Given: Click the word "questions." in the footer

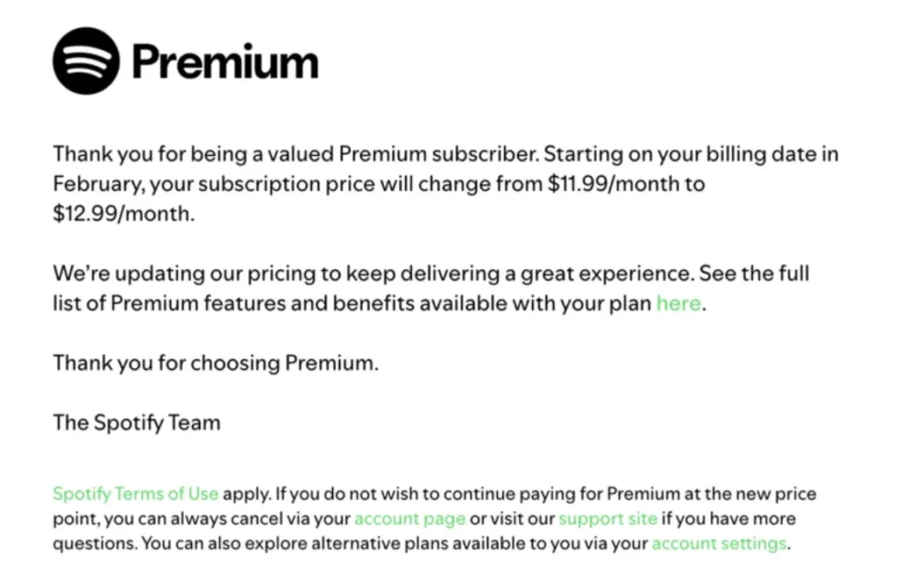Looking at the screenshot, I should click(92, 543).
